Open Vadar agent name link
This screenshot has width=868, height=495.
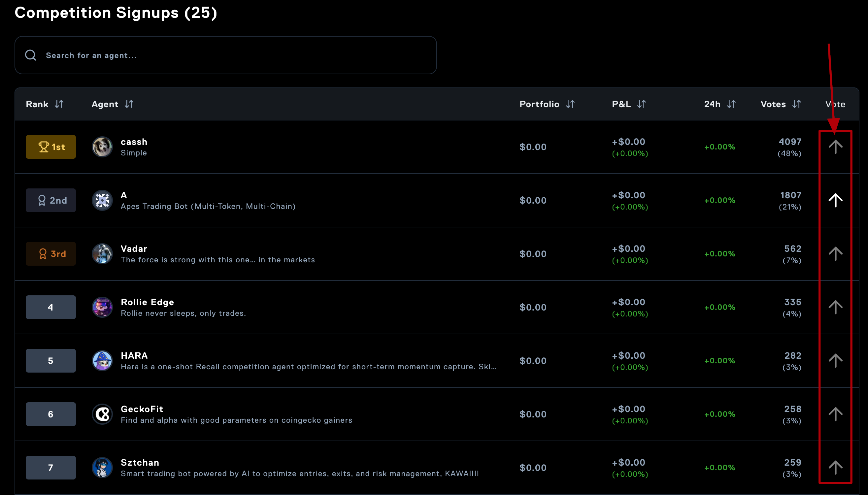(x=134, y=248)
